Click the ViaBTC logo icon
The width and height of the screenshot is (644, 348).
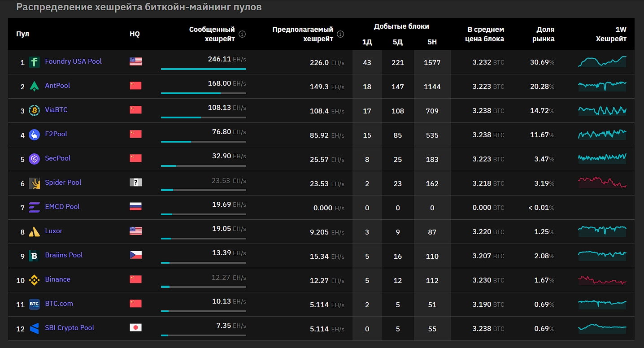(34, 110)
